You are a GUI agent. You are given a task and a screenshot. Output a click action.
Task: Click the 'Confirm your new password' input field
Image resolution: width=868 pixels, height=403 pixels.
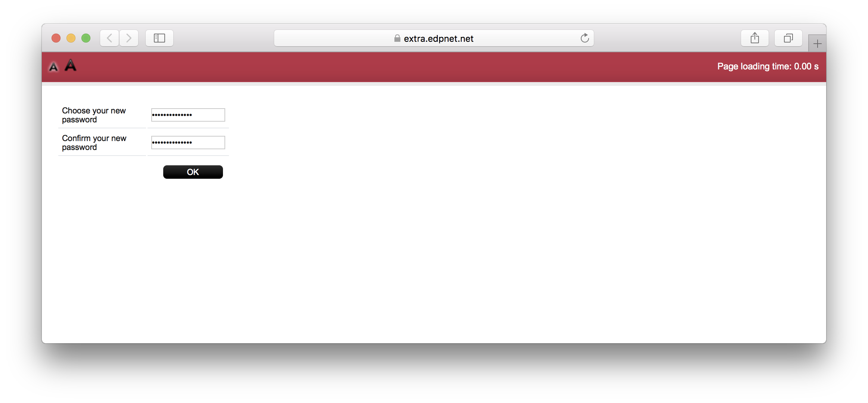point(187,142)
